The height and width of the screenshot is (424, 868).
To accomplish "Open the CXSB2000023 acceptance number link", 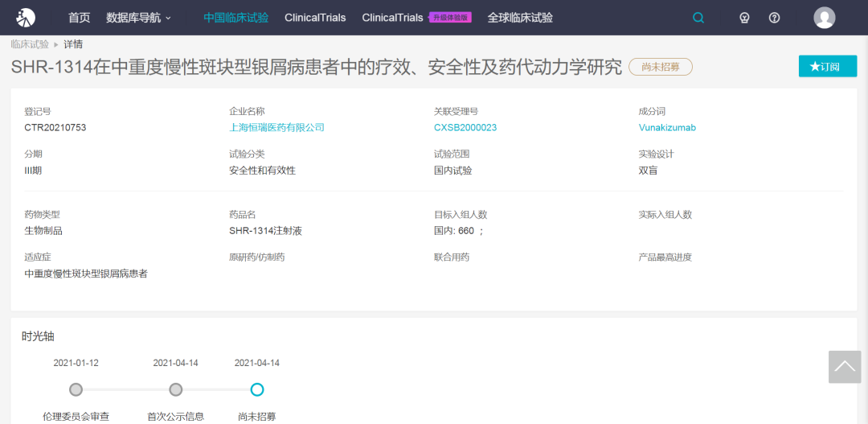I will (465, 127).
